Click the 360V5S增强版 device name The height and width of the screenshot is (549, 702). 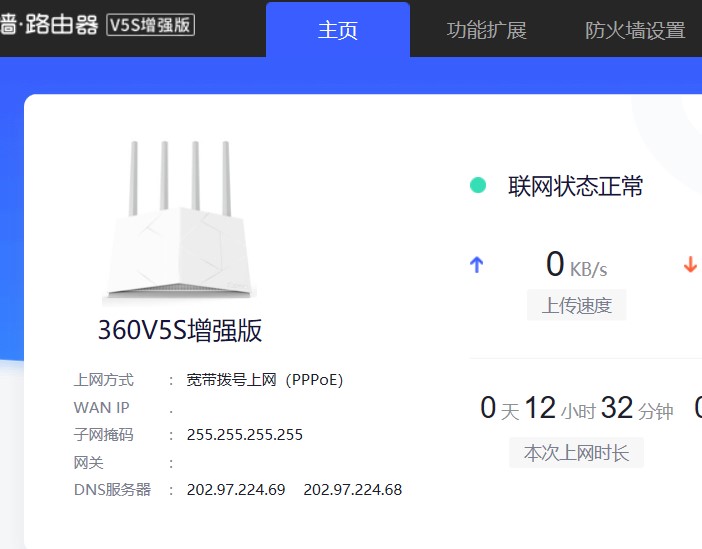180,330
